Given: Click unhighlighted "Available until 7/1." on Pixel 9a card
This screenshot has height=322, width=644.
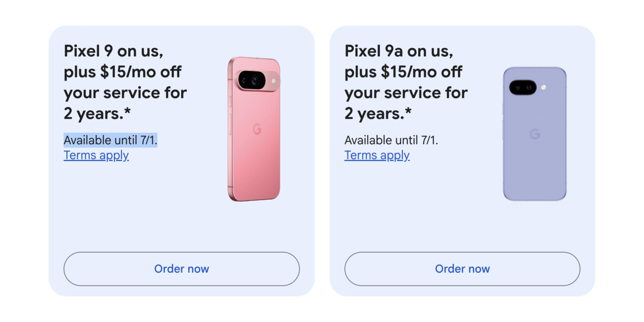Looking at the screenshot, I should [x=391, y=140].
